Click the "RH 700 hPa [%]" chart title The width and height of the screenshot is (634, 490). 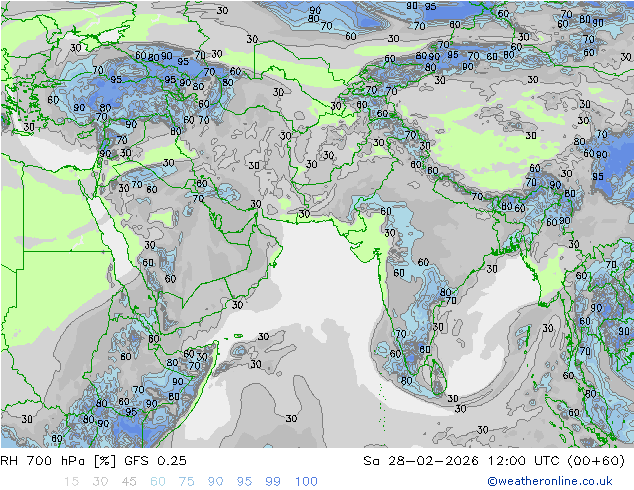pos(58,460)
